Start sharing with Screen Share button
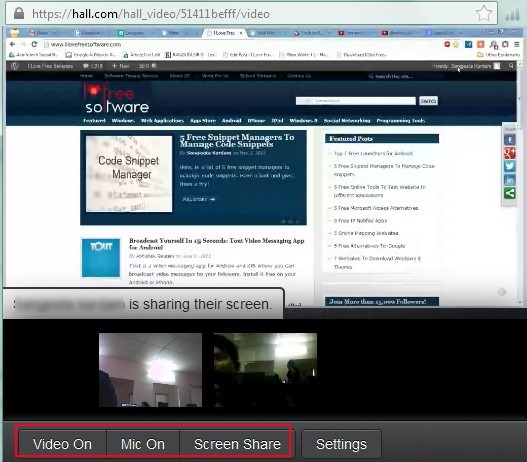The height and width of the screenshot is (462, 527). click(237, 444)
